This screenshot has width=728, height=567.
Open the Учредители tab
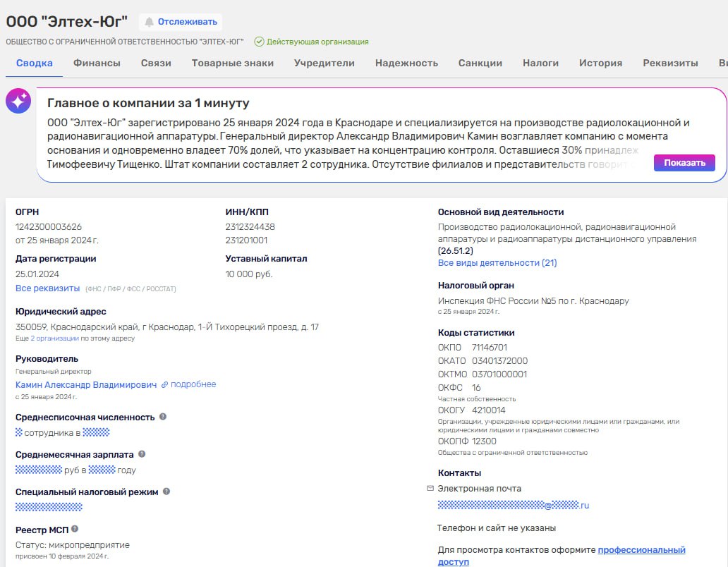point(324,63)
